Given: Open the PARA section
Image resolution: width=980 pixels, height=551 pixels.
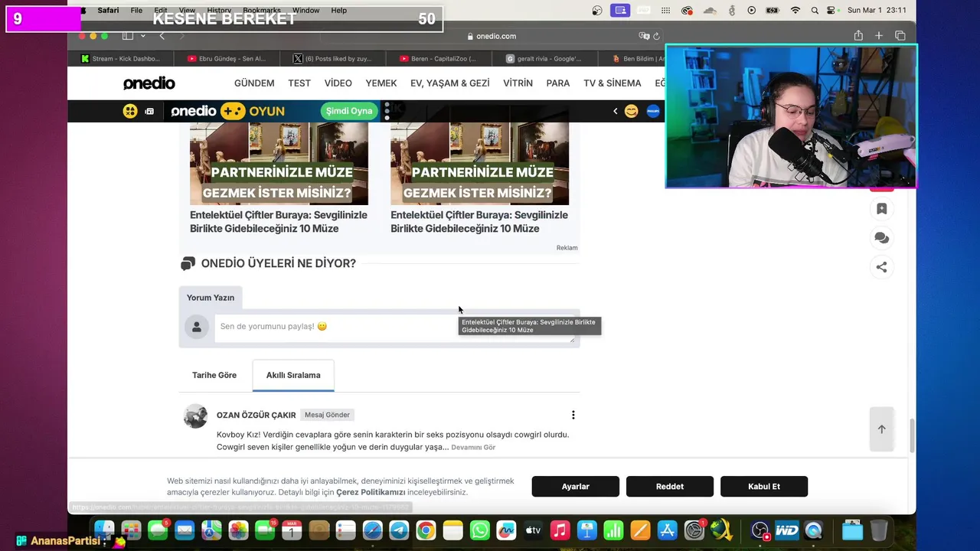Looking at the screenshot, I should click(558, 83).
